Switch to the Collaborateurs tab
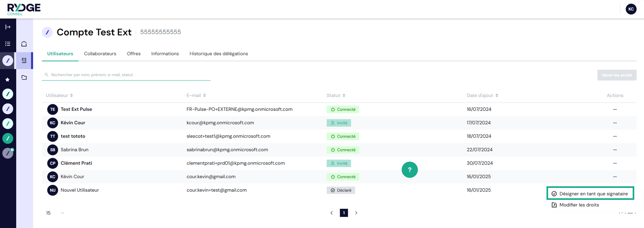644x228 pixels. pyautogui.click(x=100, y=54)
